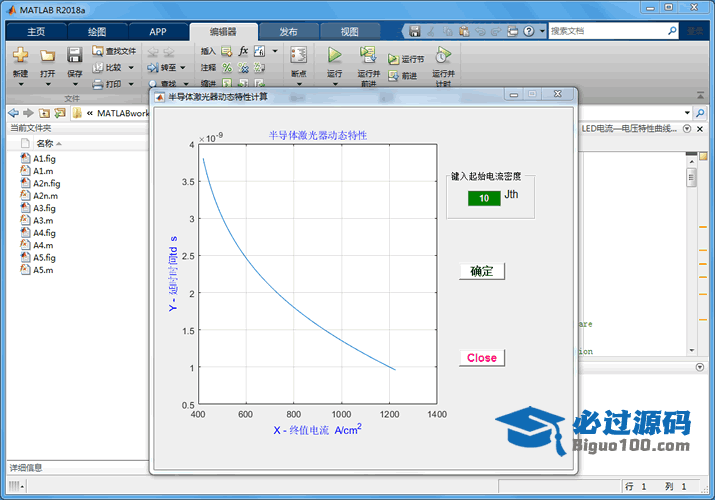Click the back arrow in the folder toolbar

coord(14,113)
